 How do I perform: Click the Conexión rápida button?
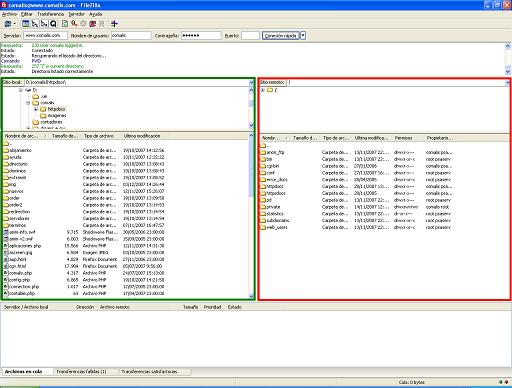281,36
